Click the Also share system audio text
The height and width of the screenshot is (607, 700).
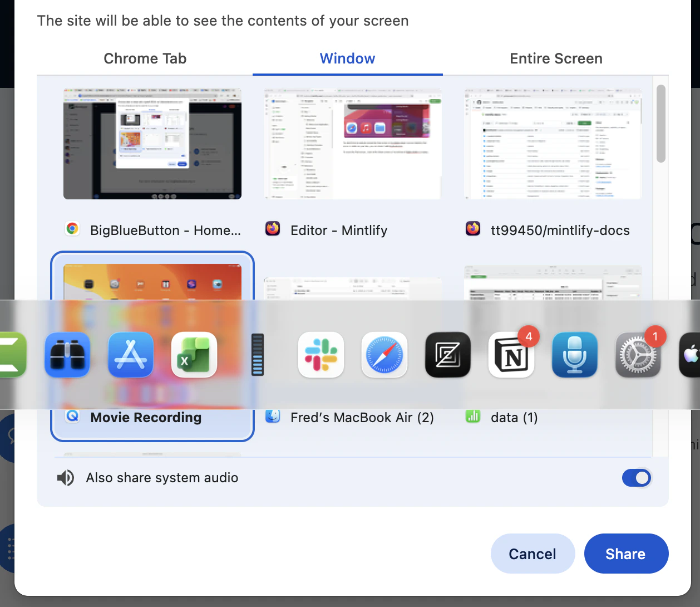[x=162, y=478]
